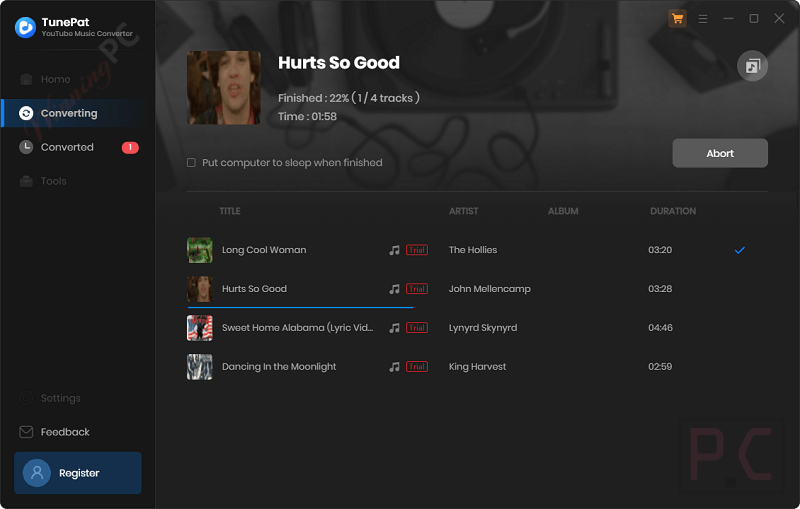
Task: Switch to the Converted section
Action: [x=67, y=147]
